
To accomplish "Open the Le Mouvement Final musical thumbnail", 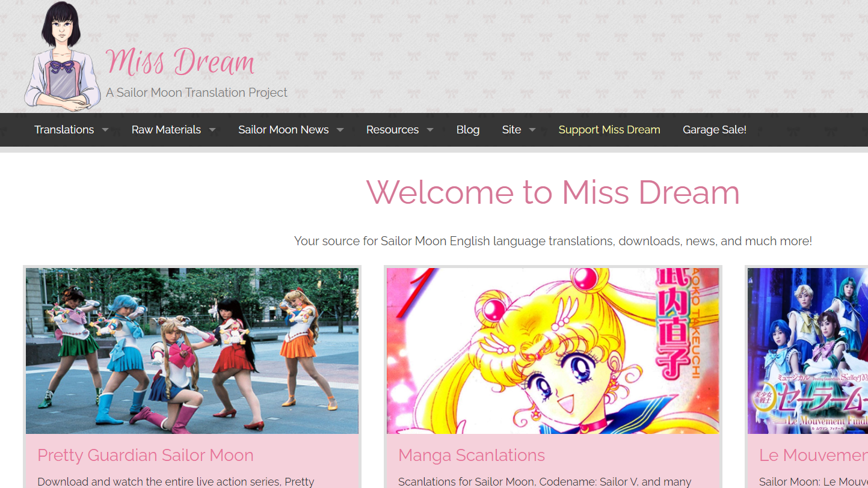I will pos(808,351).
